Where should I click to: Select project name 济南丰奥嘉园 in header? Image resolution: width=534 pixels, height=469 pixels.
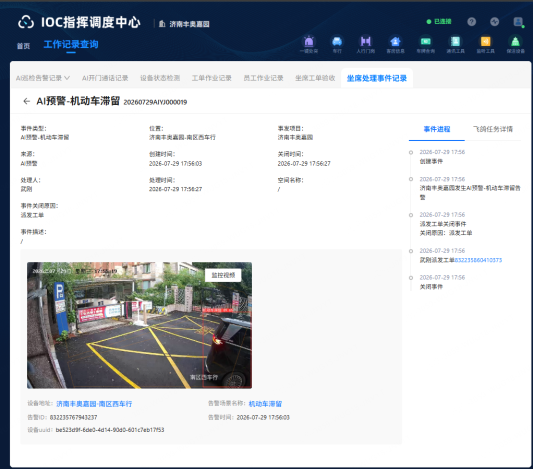[x=189, y=24]
